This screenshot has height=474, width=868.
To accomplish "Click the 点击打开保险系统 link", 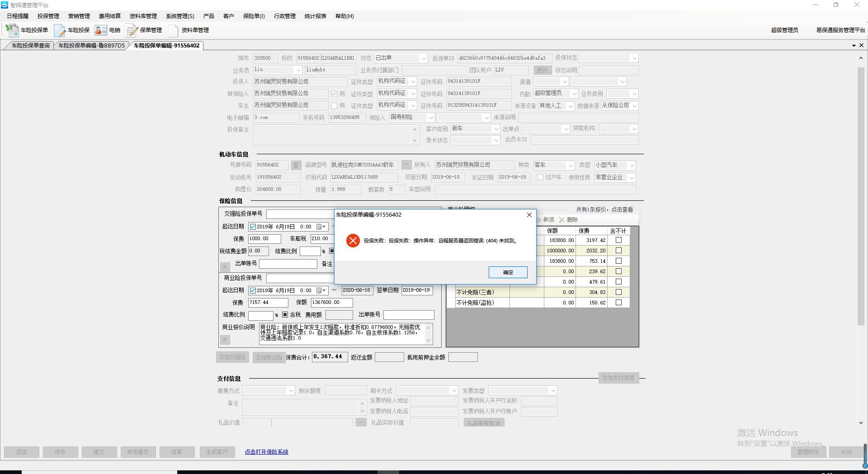I will coord(266,452).
